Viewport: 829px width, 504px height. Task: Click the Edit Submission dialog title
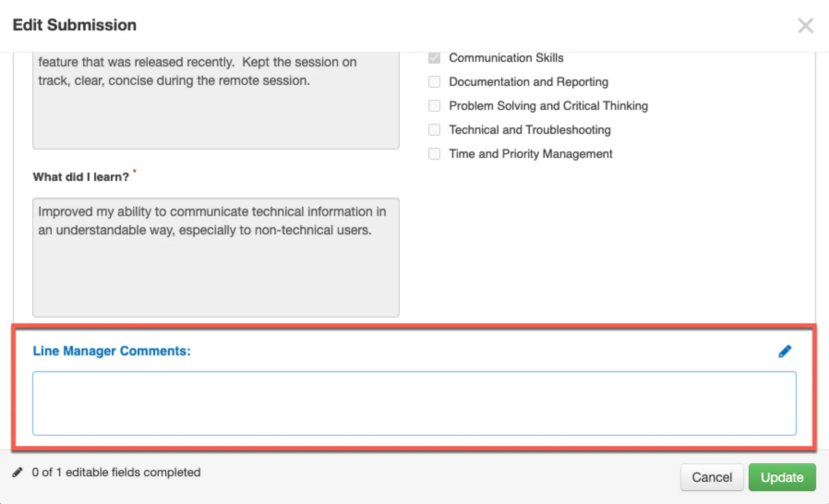pos(74,25)
